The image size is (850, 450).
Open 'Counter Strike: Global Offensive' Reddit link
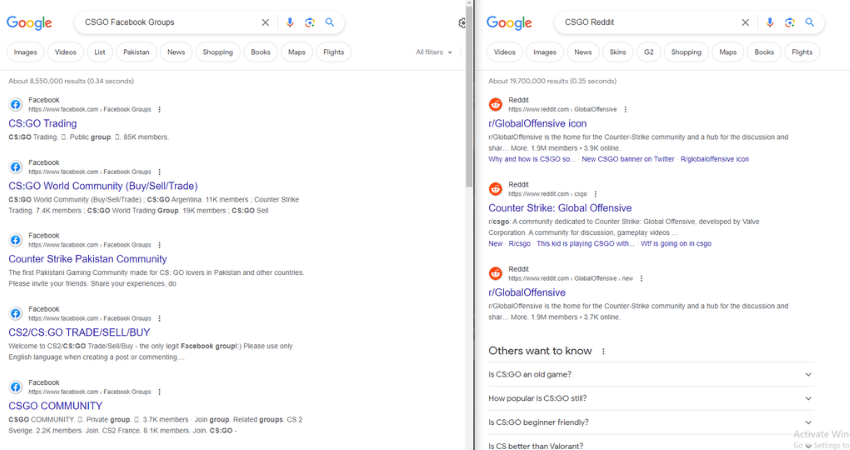[560, 208]
